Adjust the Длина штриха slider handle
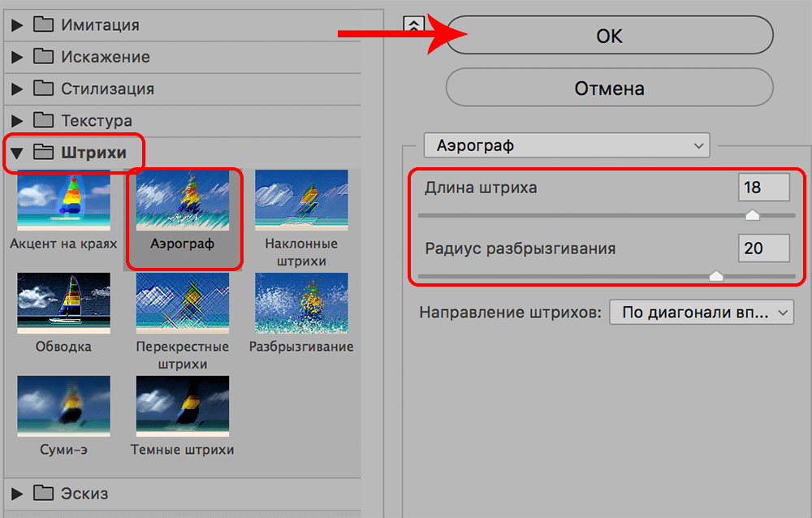 tap(752, 214)
